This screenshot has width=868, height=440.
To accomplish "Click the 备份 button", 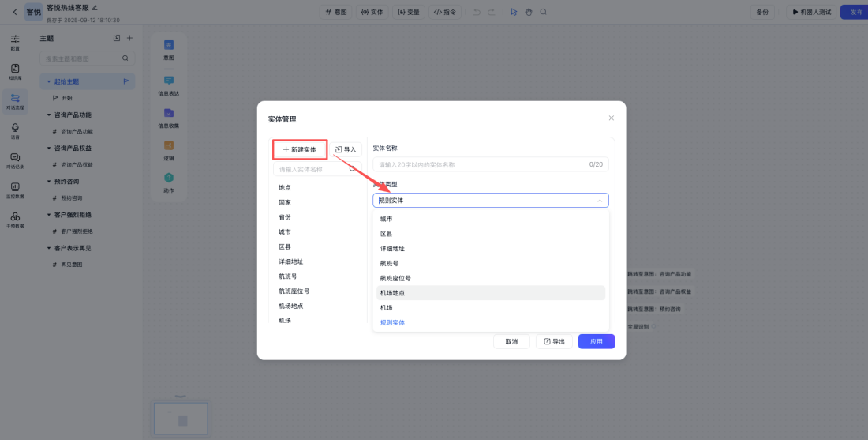I will (x=762, y=12).
